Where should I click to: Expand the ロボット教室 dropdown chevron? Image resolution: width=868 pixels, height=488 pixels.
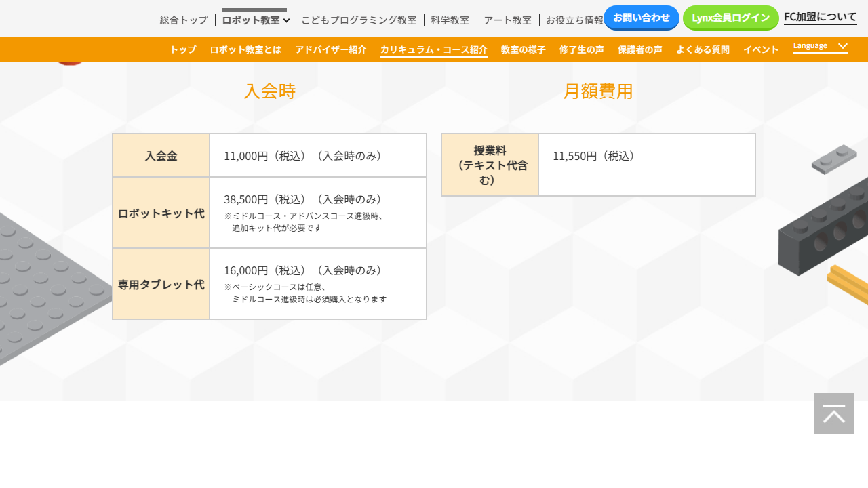[x=287, y=20]
